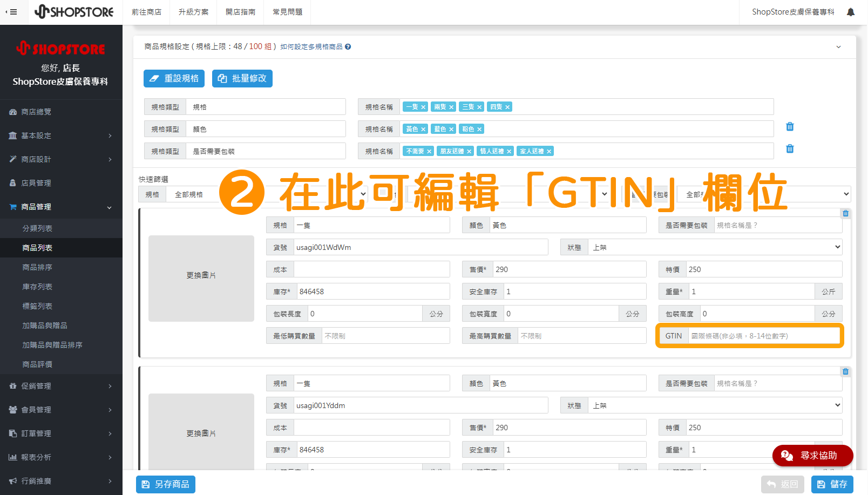Delete the 是否需要包裝 spec type row via trash icon
Screen dimensions: 868x495
[x=790, y=148]
